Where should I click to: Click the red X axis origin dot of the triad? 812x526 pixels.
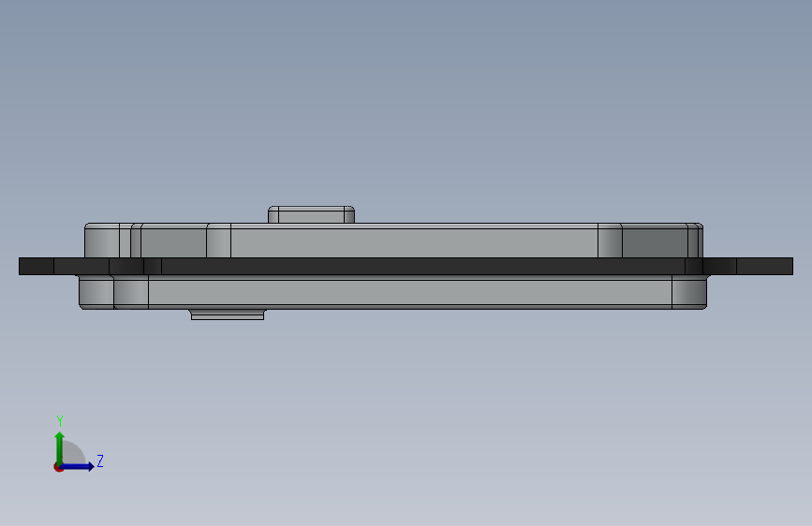pyautogui.click(x=58, y=467)
